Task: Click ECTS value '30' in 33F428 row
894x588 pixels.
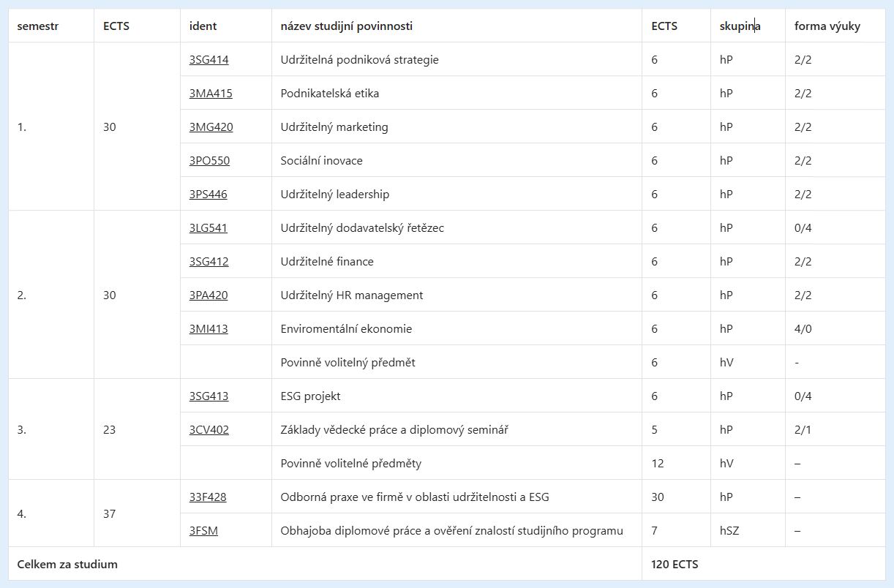Action: pyautogui.click(x=658, y=497)
